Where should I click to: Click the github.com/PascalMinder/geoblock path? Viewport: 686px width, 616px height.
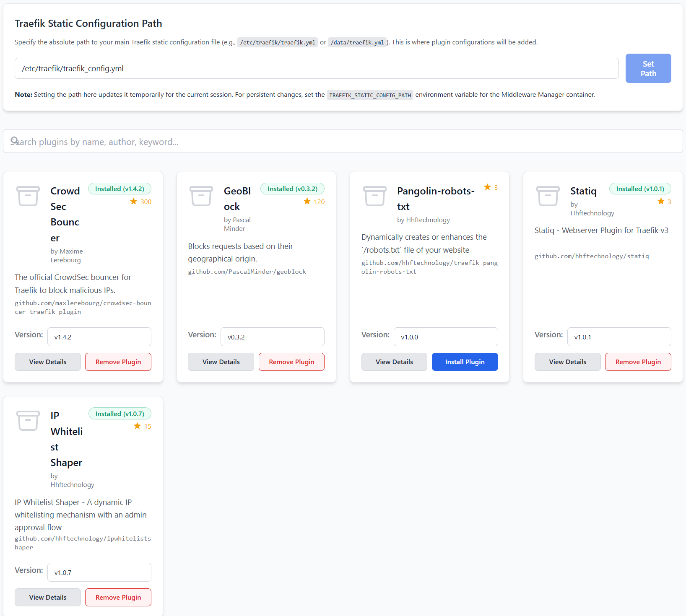[x=247, y=272]
